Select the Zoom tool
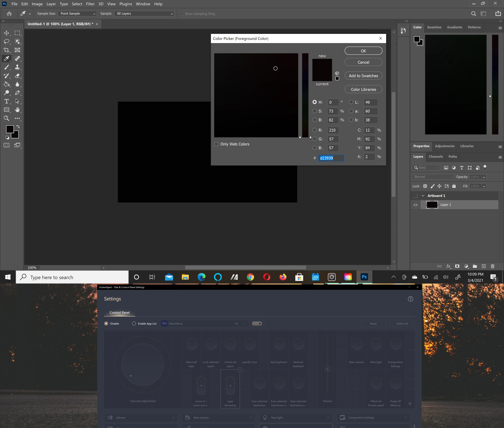Viewport: 504px width, 428px height. point(7,118)
